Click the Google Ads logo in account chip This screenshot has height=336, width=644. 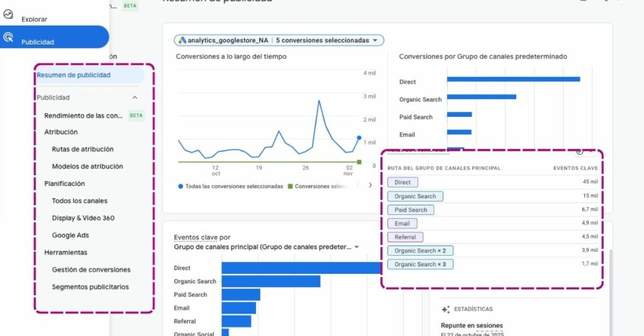point(182,40)
